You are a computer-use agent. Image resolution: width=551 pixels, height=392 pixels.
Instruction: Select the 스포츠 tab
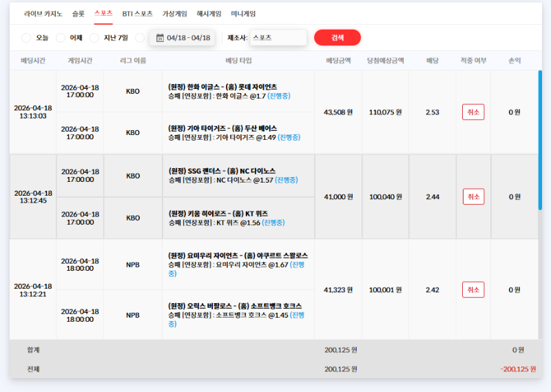(103, 13)
